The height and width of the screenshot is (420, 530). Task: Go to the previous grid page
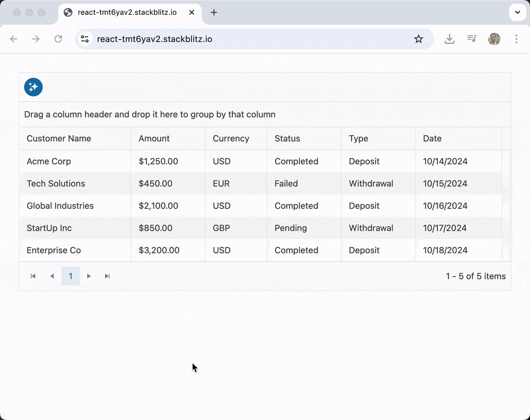(x=52, y=276)
